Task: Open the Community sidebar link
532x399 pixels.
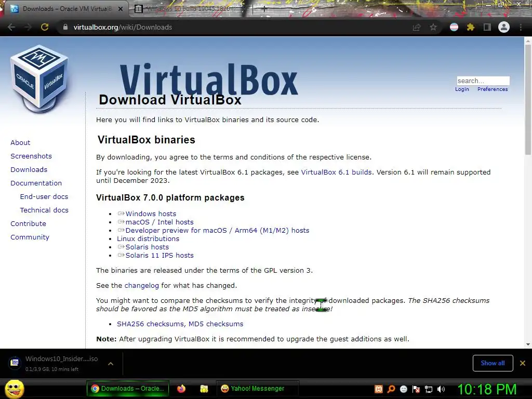Action: pyautogui.click(x=30, y=237)
